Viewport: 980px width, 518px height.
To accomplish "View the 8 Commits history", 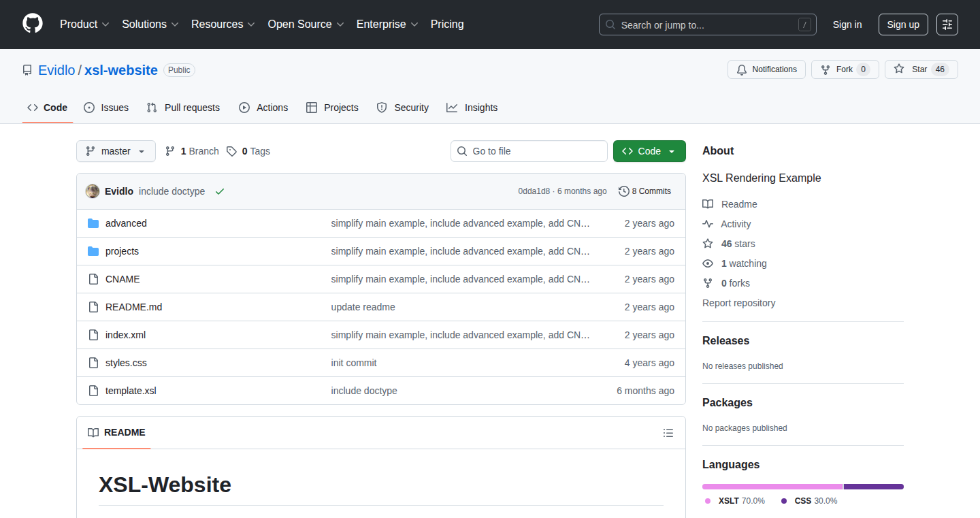I will [644, 191].
